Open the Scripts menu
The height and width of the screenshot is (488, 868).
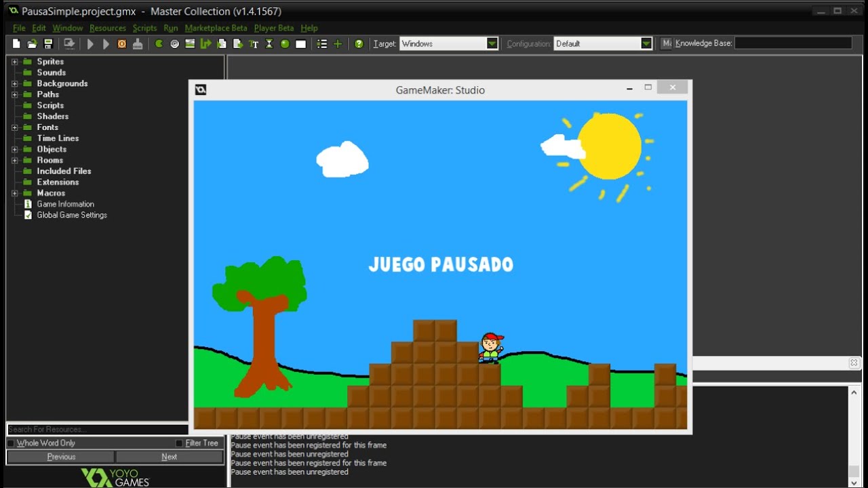[x=144, y=28]
